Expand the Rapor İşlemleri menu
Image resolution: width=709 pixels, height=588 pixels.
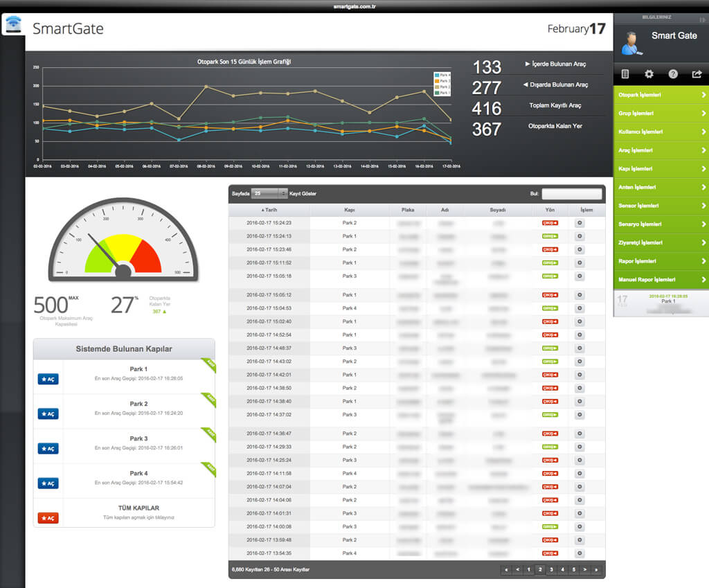[x=661, y=261]
